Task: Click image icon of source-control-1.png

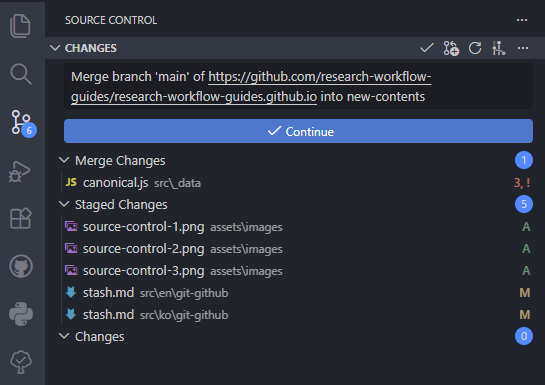Action: point(71,227)
